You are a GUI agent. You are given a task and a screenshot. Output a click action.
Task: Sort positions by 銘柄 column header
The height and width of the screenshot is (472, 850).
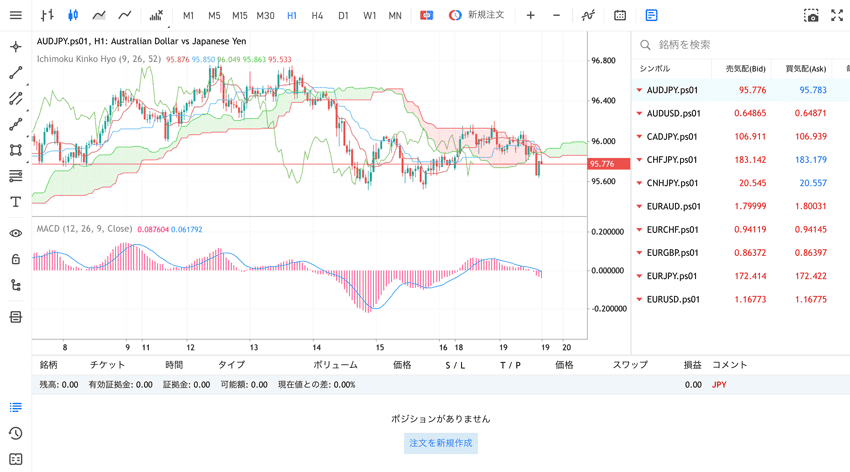pyautogui.click(x=48, y=365)
